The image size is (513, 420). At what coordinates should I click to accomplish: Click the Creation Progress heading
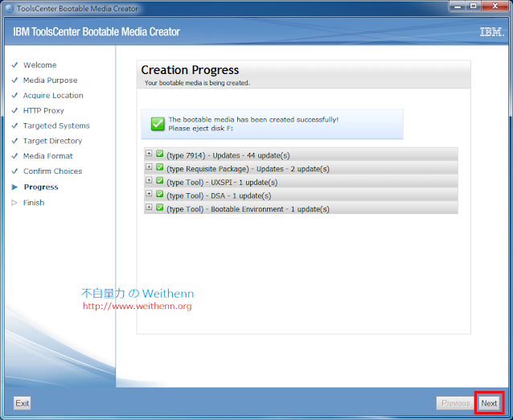pyautogui.click(x=190, y=70)
